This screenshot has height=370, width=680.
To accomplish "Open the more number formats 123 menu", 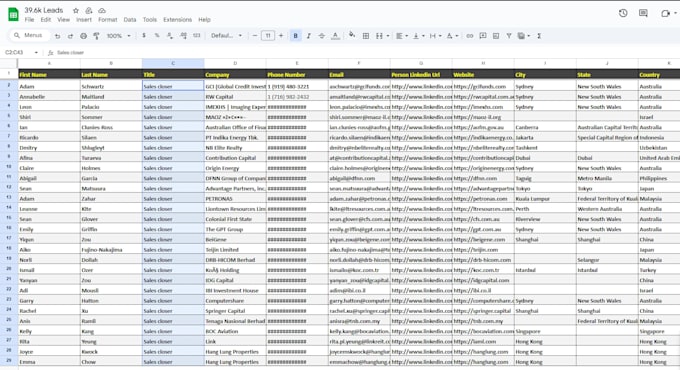I will coord(196,36).
